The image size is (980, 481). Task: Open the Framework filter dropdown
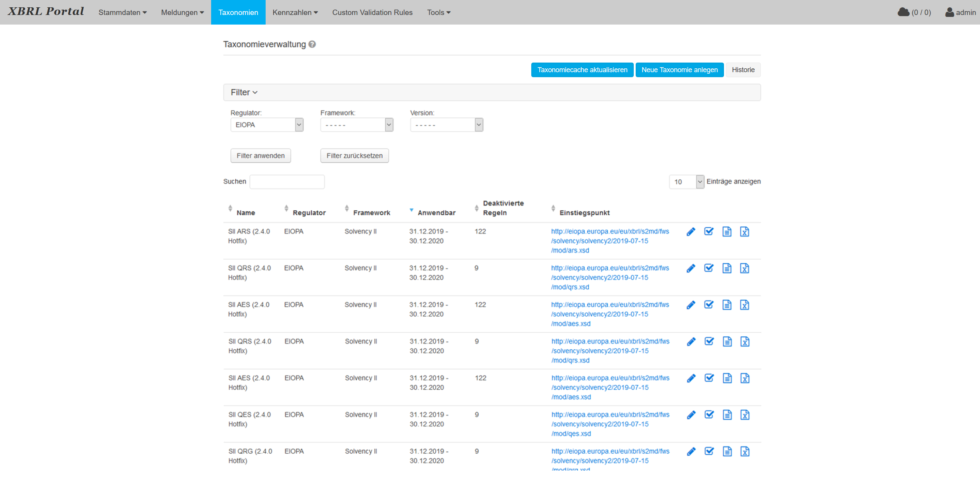(357, 125)
